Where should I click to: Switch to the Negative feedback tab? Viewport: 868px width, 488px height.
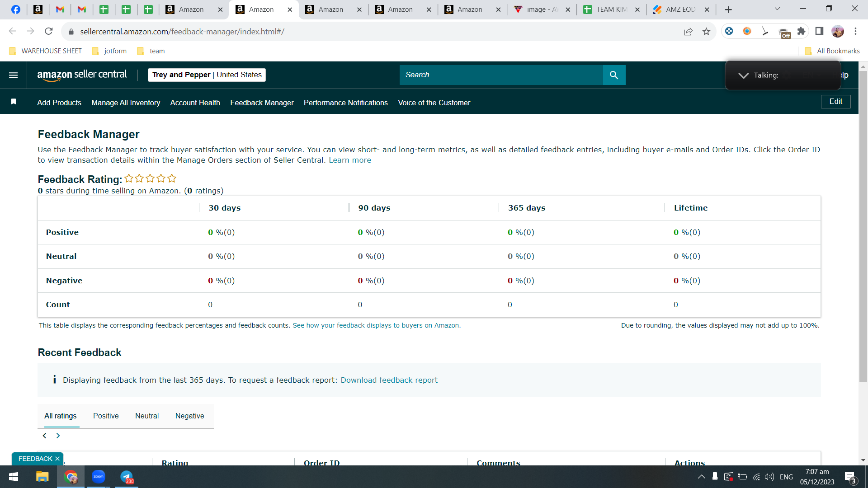(x=189, y=416)
